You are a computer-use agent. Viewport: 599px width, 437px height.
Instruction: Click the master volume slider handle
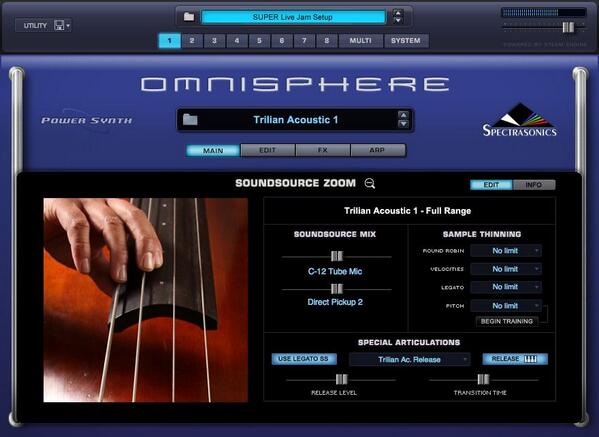click(x=568, y=27)
